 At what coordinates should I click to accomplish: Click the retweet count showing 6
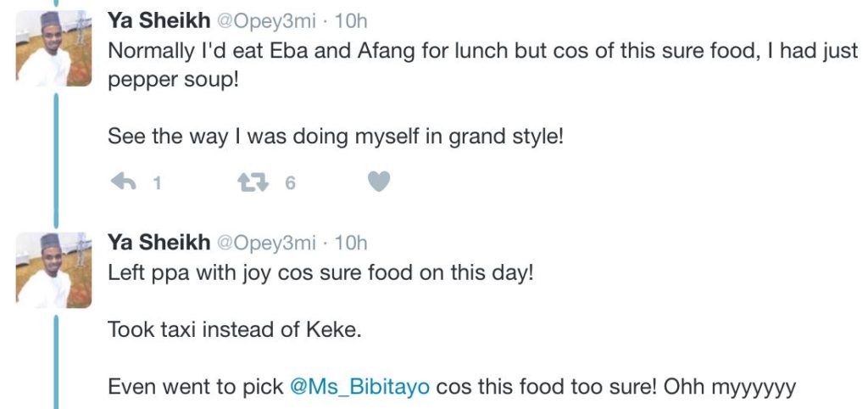[290, 182]
